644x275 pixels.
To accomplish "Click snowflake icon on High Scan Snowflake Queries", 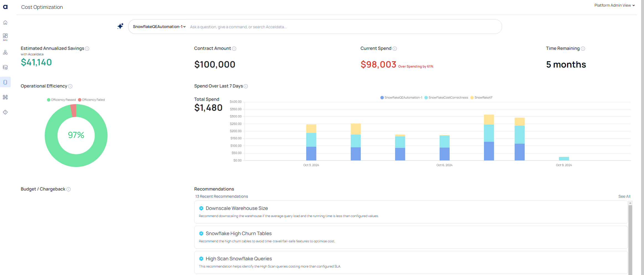I will 201,259.
